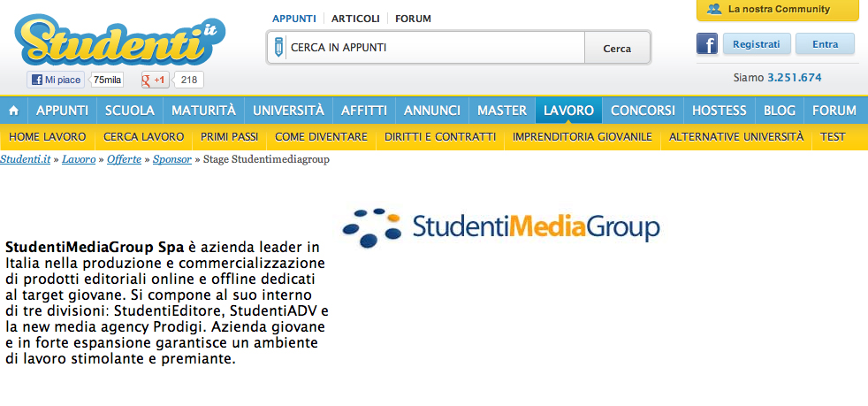Click the pencil icon in search box
The width and height of the screenshot is (868, 406).
278,48
